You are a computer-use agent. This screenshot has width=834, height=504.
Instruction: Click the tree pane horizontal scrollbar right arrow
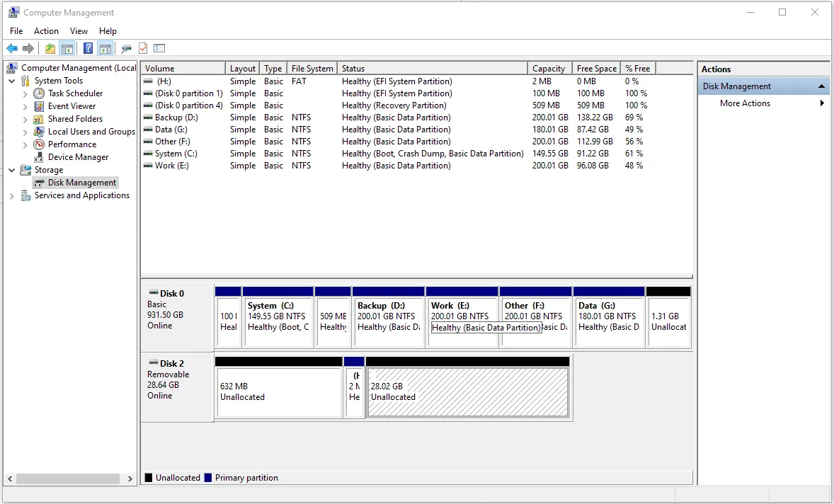tap(130, 479)
